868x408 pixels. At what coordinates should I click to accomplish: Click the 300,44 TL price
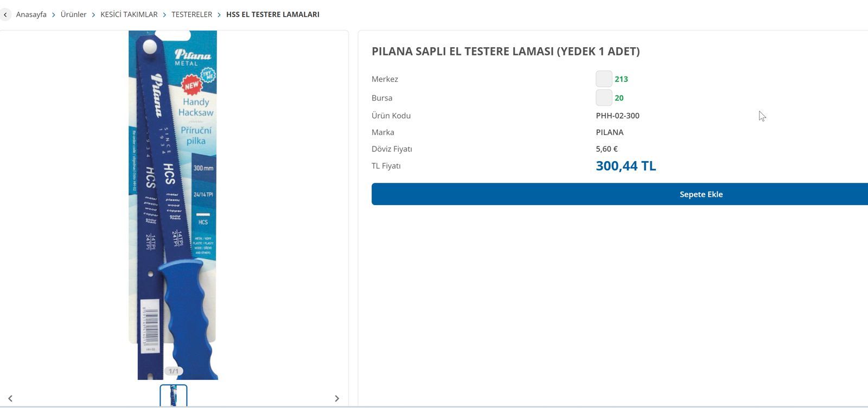pyautogui.click(x=626, y=165)
